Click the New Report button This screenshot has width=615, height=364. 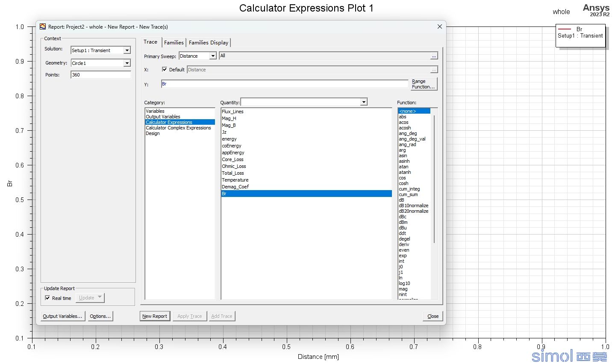tap(155, 316)
